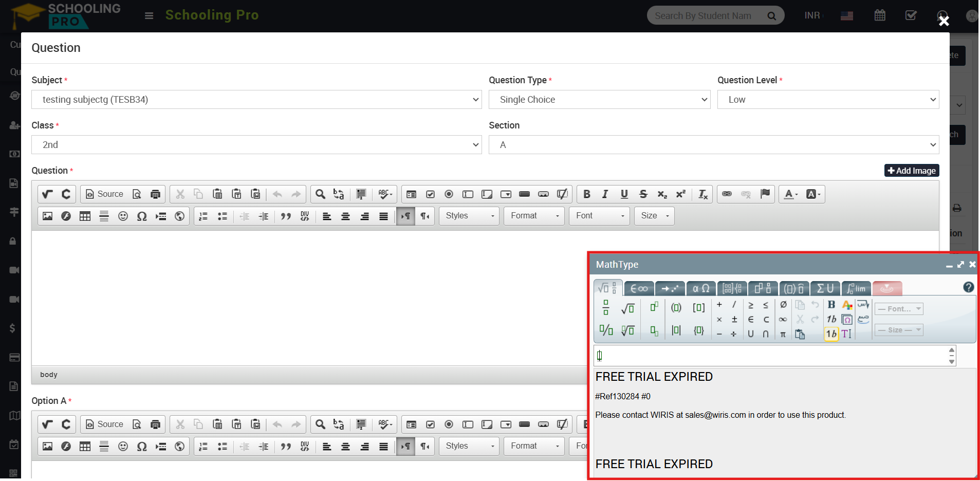Open the MathType Size dropdown
Viewport: 980px width, 481px height.
pyautogui.click(x=900, y=330)
